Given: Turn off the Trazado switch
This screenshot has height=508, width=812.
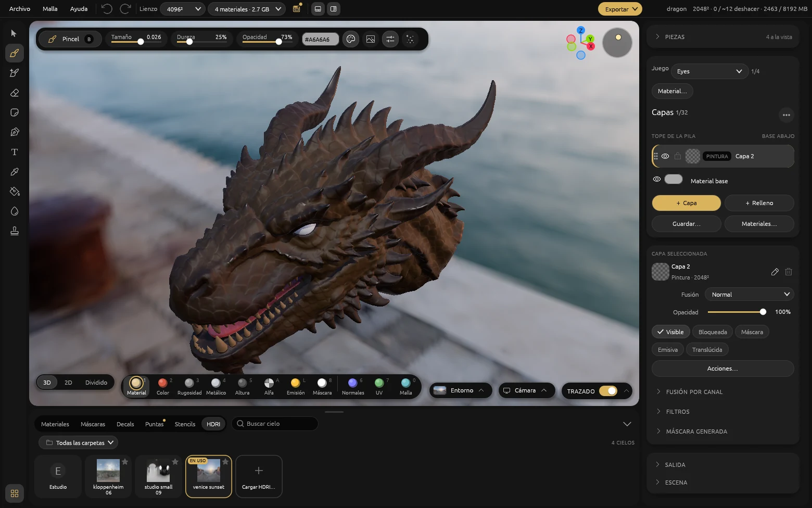Looking at the screenshot, I should pyautogui.click(x=608, y=391).
